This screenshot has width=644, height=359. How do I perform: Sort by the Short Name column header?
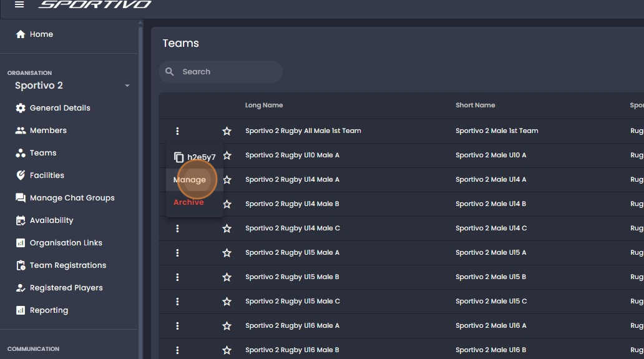[x=475, y=105]
